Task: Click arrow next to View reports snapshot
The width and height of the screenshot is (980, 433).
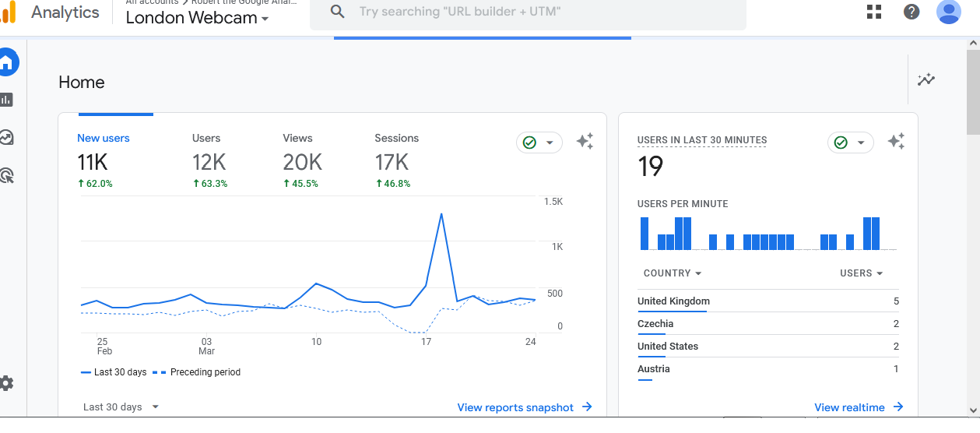Action: 587,407
